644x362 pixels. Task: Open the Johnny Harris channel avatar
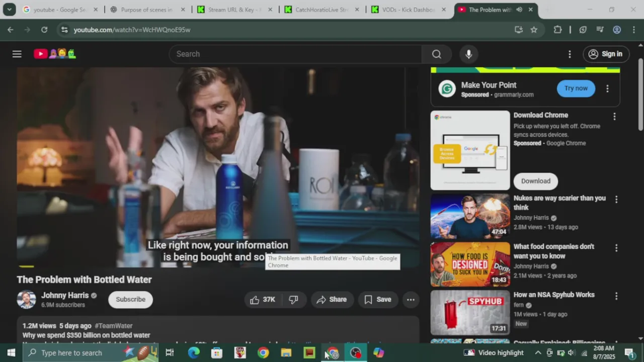point(26,299)
